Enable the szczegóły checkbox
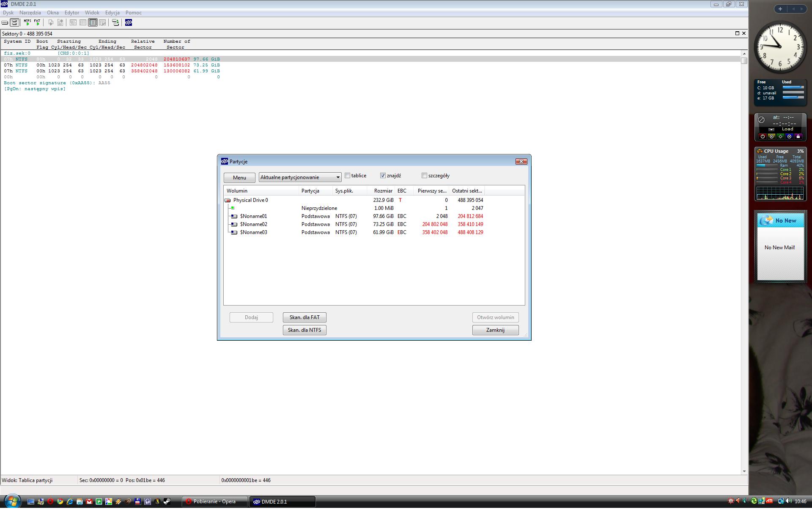Image resolution: width=812 pixels, height=518 pixels. coord(424,176)
